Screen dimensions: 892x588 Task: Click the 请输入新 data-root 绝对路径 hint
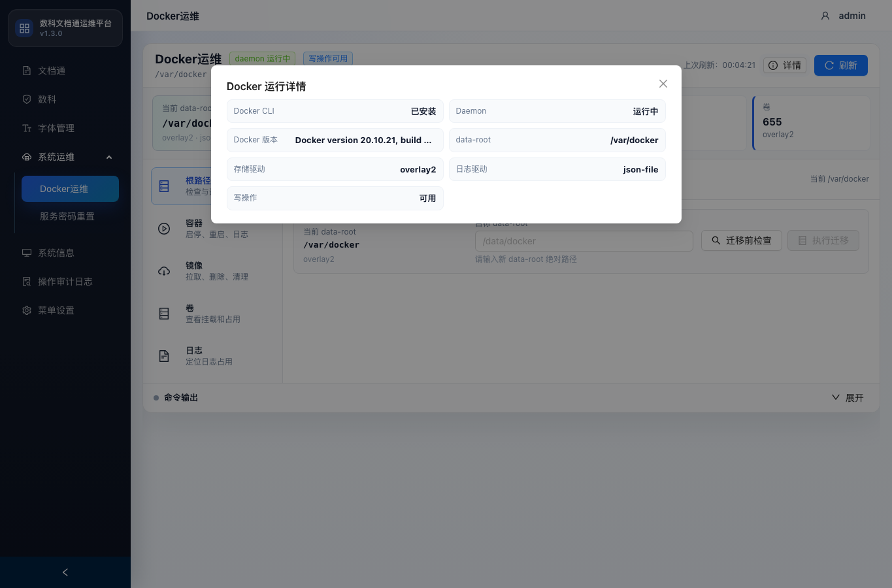(x=526, y=259)
